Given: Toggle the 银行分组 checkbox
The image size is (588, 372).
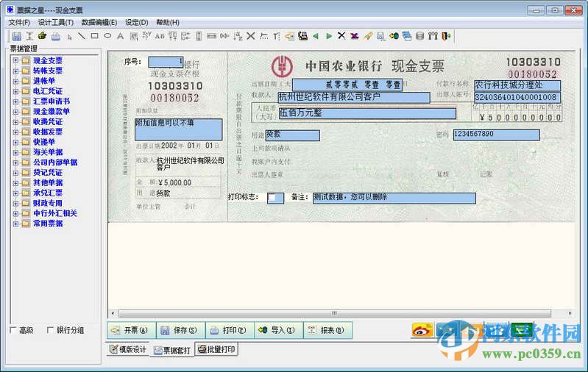Looking at the screenshot, I should (50, 330).
